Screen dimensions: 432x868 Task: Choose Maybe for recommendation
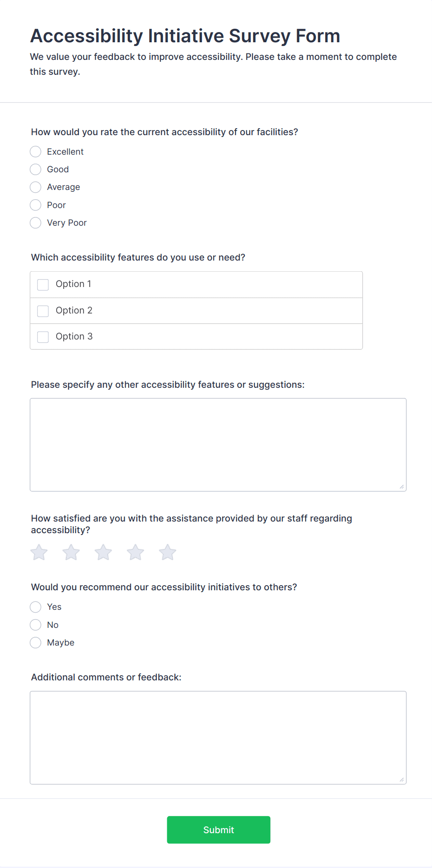click(36, 643)
